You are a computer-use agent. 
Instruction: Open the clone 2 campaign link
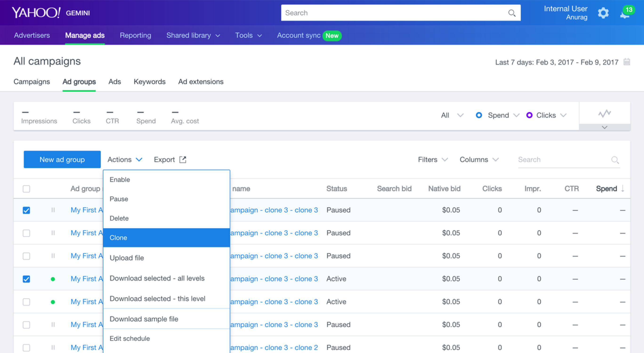(x=274, y=348)
